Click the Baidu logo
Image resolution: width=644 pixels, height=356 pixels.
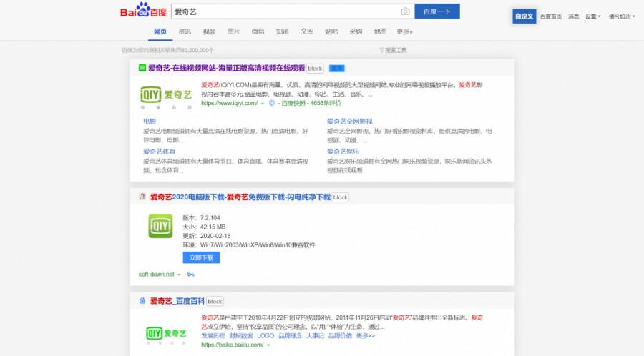click(143, 10)
